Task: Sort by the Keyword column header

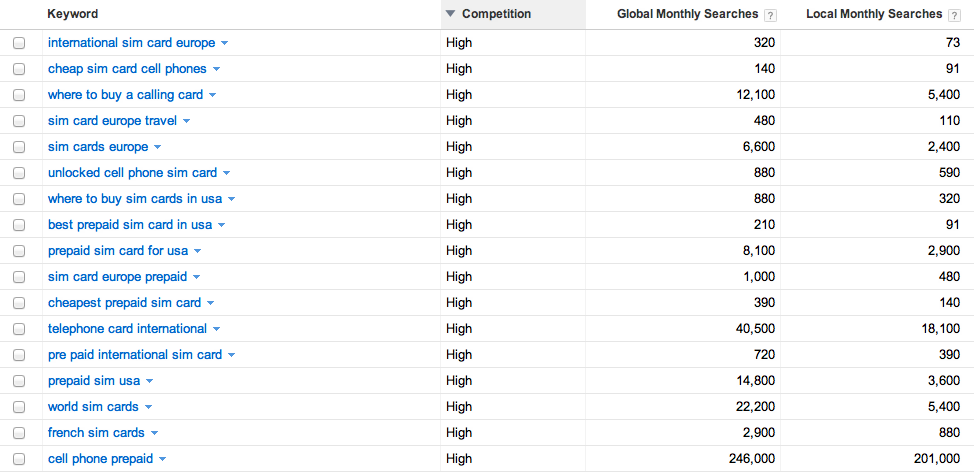Action: (73, 14)
